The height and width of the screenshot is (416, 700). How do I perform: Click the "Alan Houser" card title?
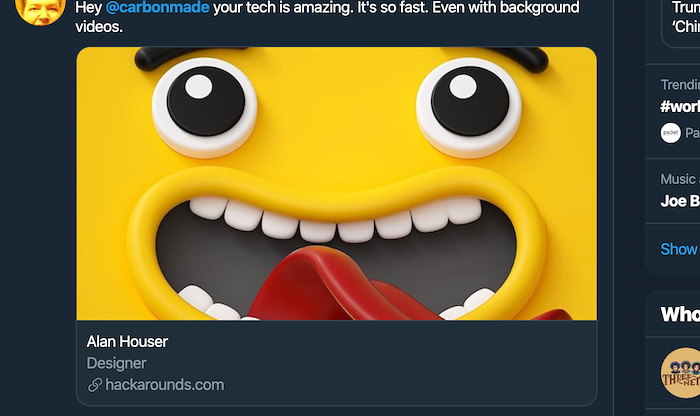pos(128,342)
